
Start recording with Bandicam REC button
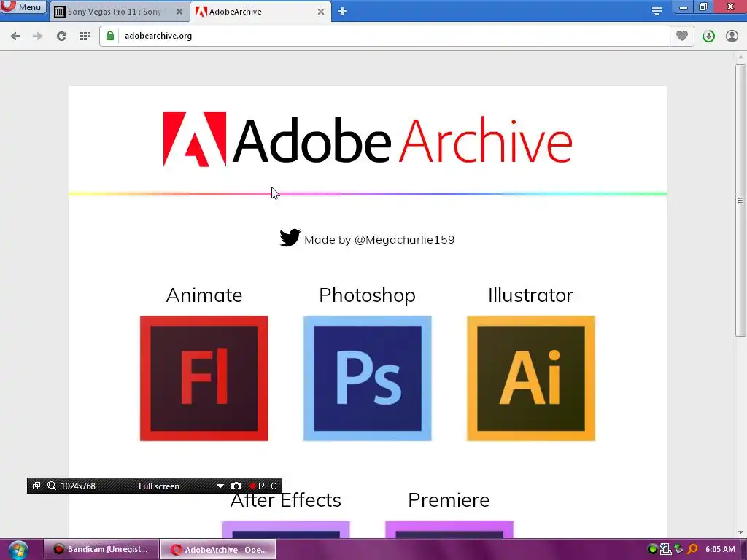(x=263, y=486)
